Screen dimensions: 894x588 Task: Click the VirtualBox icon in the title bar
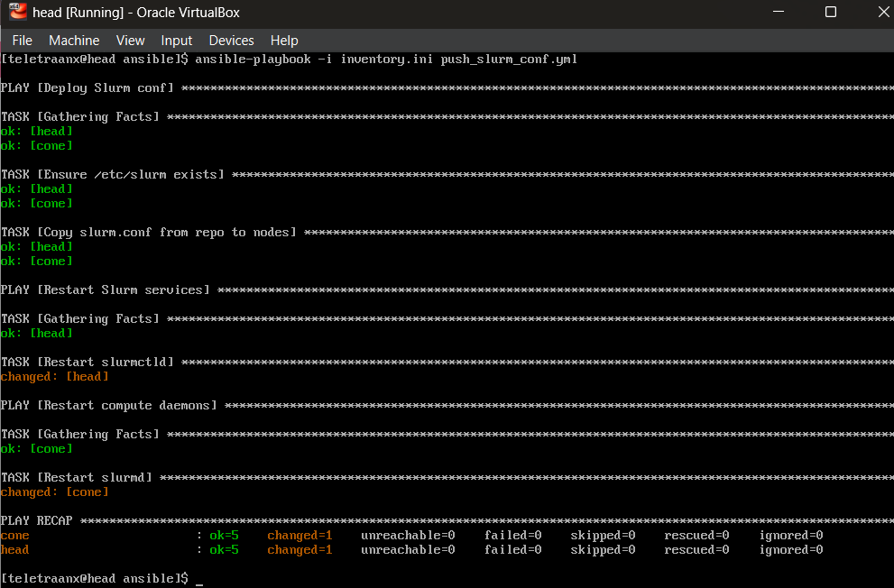point(15,13)
